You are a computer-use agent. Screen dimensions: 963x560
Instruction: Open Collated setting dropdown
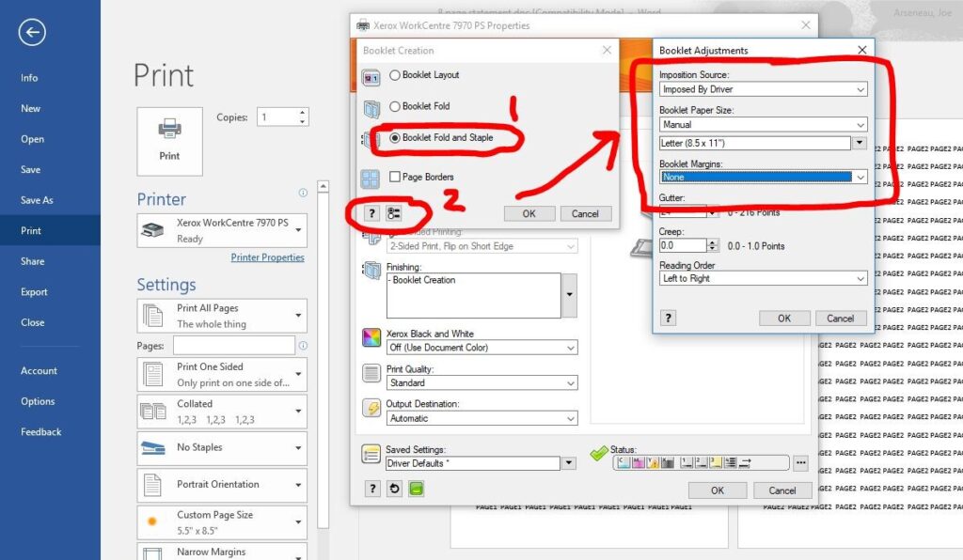point(222,412)
